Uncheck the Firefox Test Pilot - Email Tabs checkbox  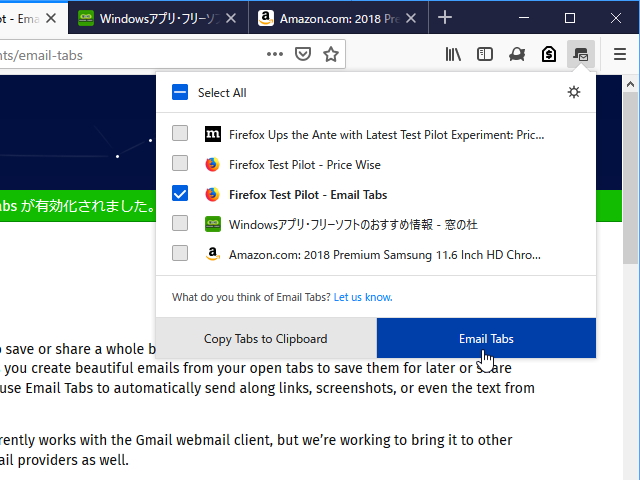[x=180, y=193]
